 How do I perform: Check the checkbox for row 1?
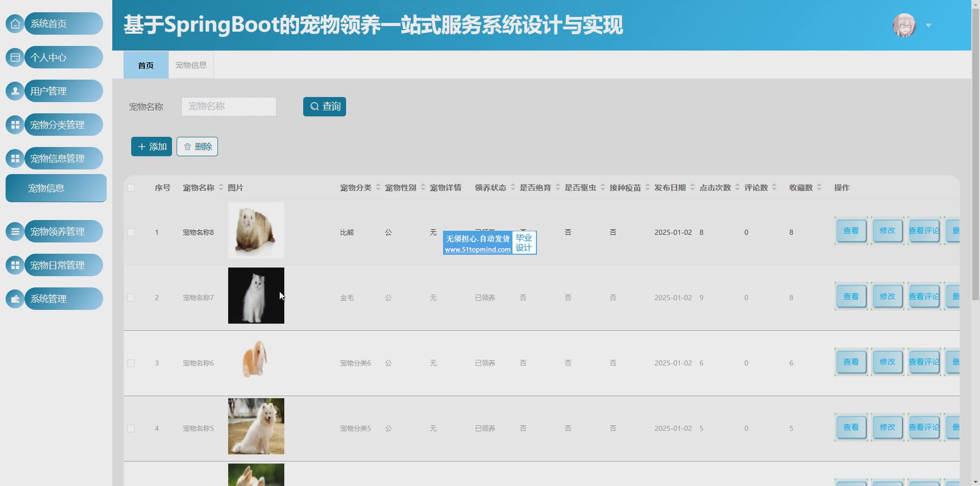tap(131, 232)
